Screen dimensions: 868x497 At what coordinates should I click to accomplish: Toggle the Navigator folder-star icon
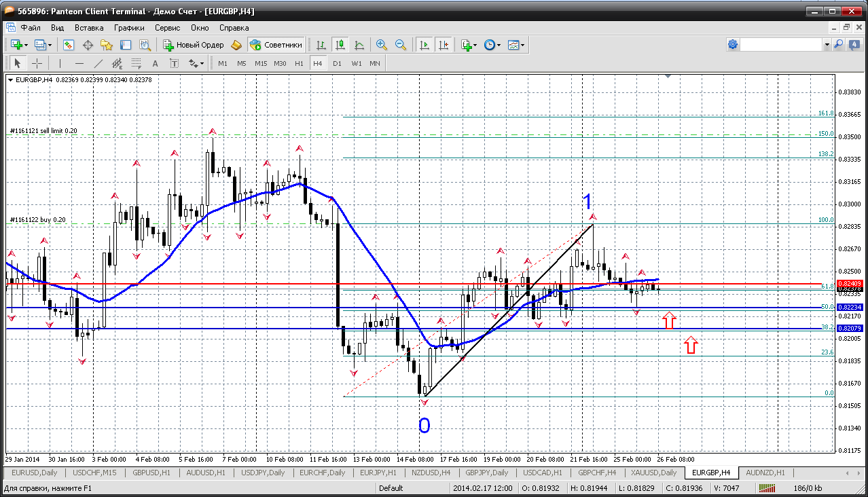(107, 45)
